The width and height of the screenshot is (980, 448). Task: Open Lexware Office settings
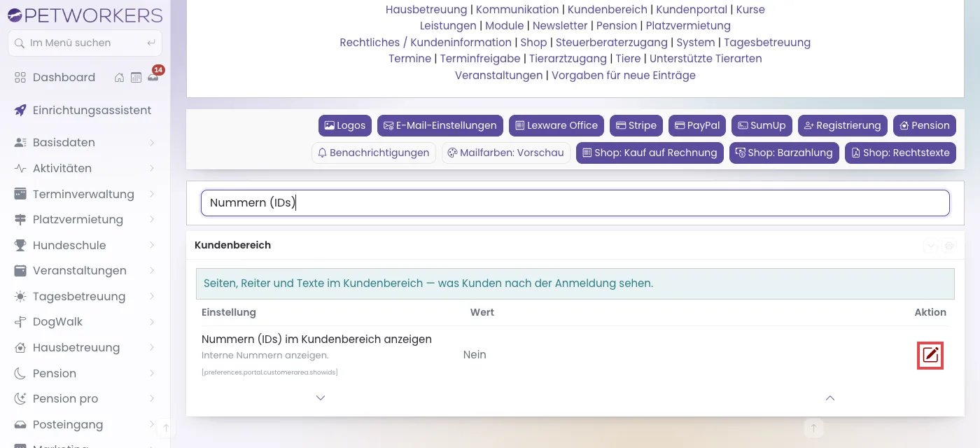556,125
